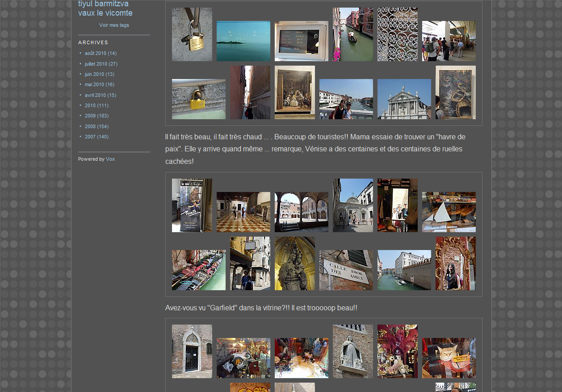Image resolution: width=562 pixels, height=392 pixels.
Task: Follow the Vox link in footer
Action: point(110,159)
